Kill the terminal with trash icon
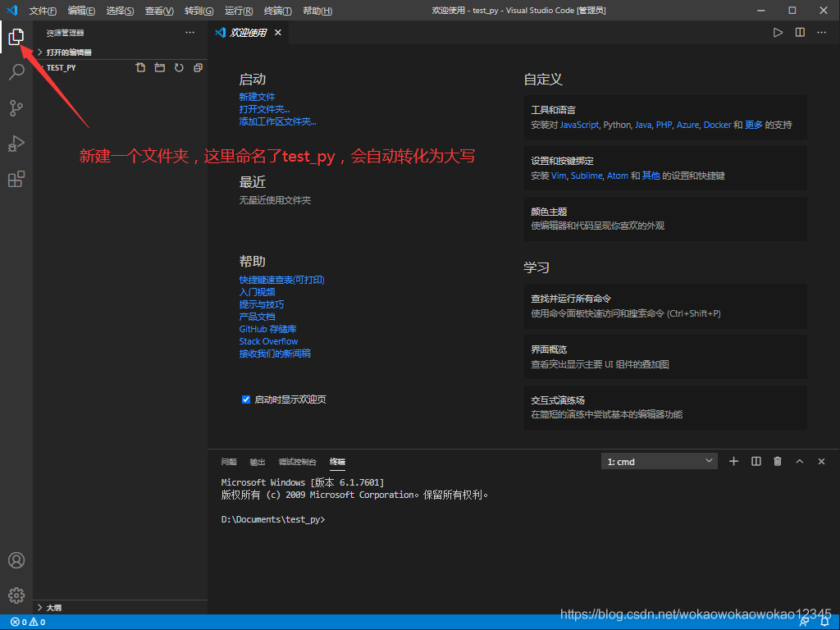This screenshot has height=630, width=840. [778, 461]
